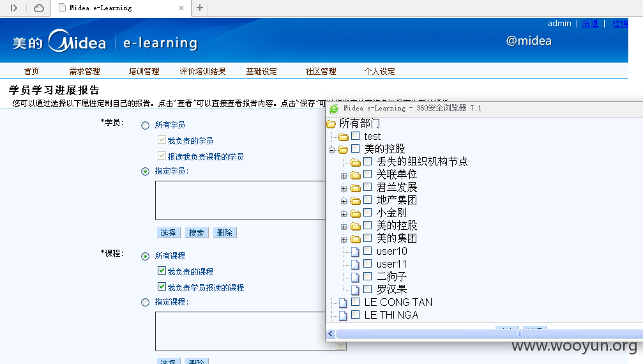Click folder icon of 丢失的组织机构节点
Image resolution: width=643 pixels, height=364 pixels.
[356, 162]
